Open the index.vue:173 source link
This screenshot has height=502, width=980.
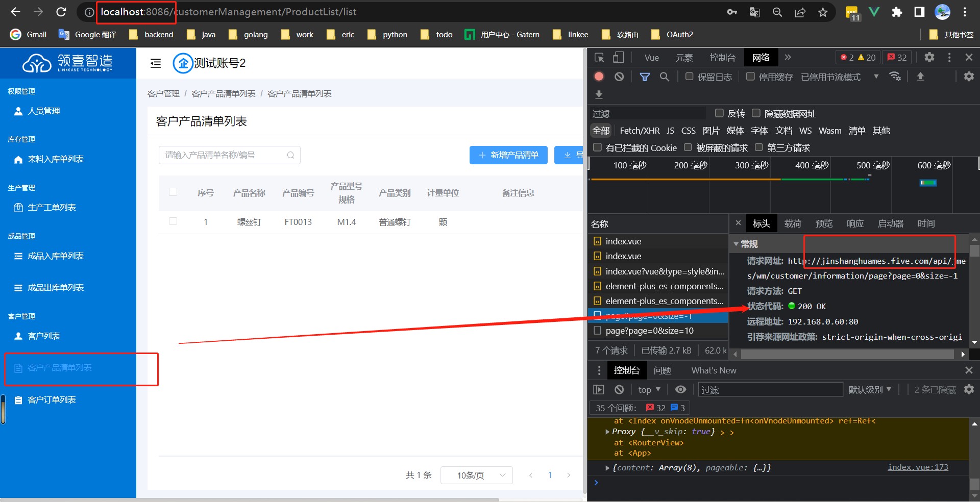(918, 467)
